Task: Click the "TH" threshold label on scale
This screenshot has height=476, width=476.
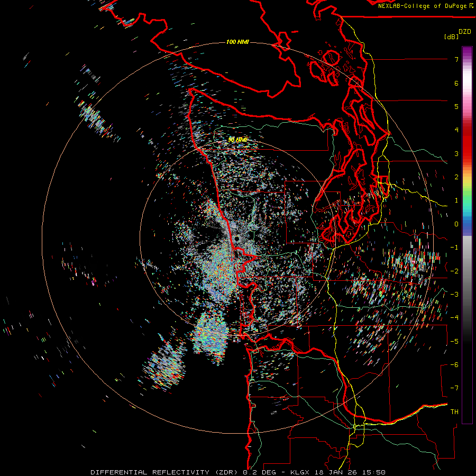Action: point(454,412)
